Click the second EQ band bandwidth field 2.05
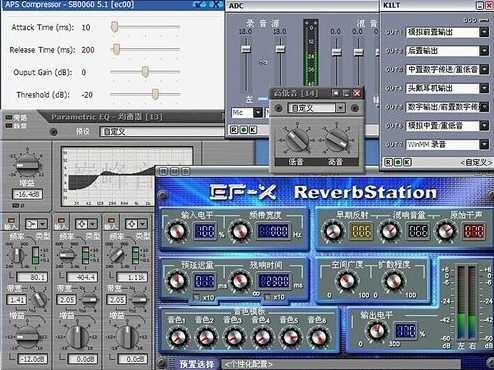Image resolution: width=494 pixels, height=370 pixels. click(66, 300)
